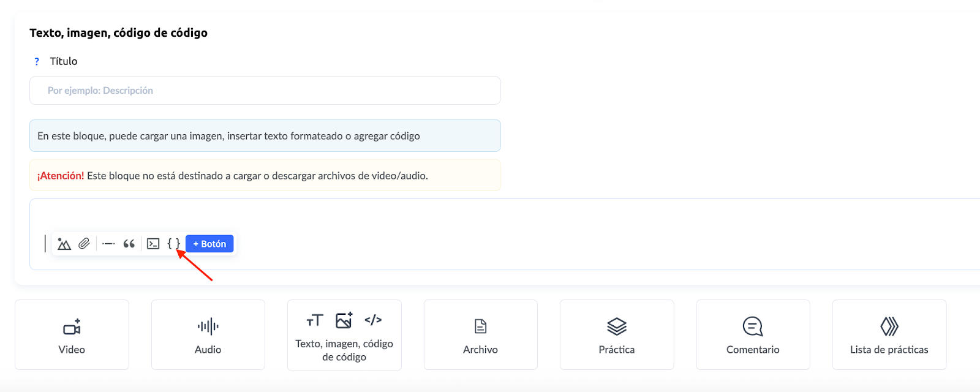
Task: Focus the Título input field
Action: tap(265, 91)
